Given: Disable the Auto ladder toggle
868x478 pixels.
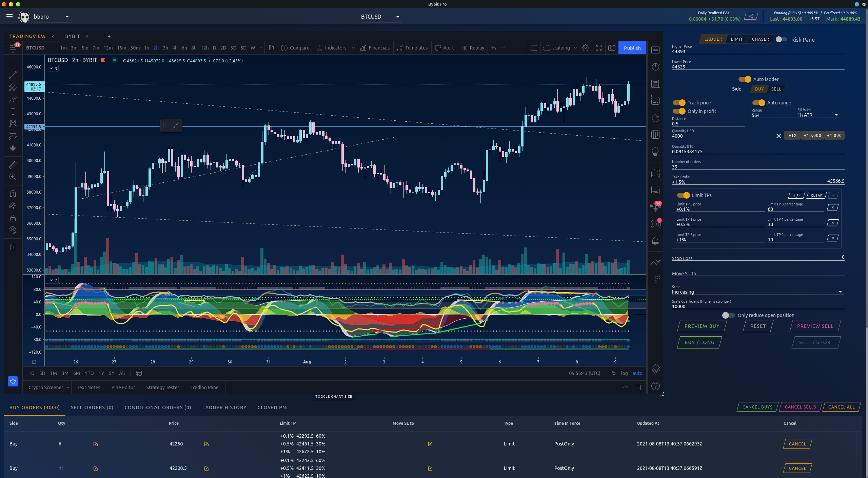Looking at the screenshot, I should [x=745, y=79].
